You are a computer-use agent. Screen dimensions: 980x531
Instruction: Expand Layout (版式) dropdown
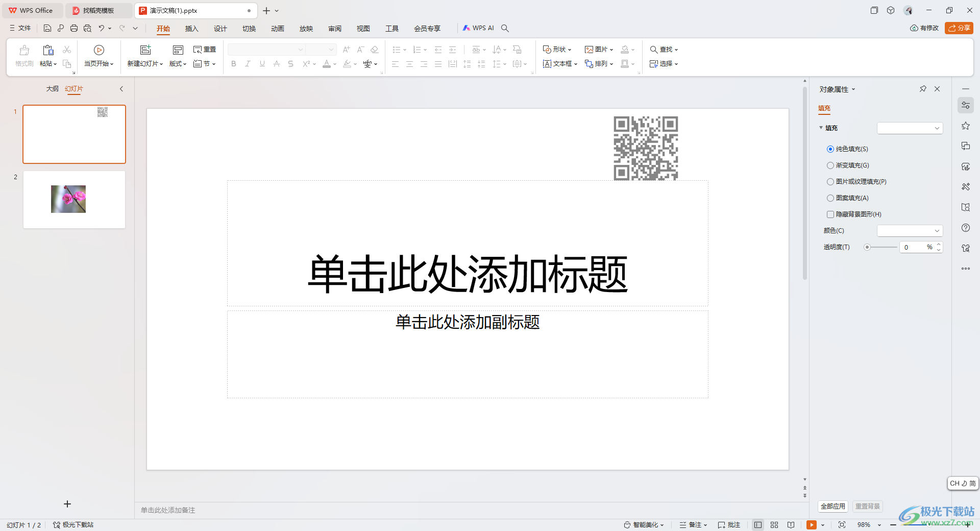pos(178,64)
